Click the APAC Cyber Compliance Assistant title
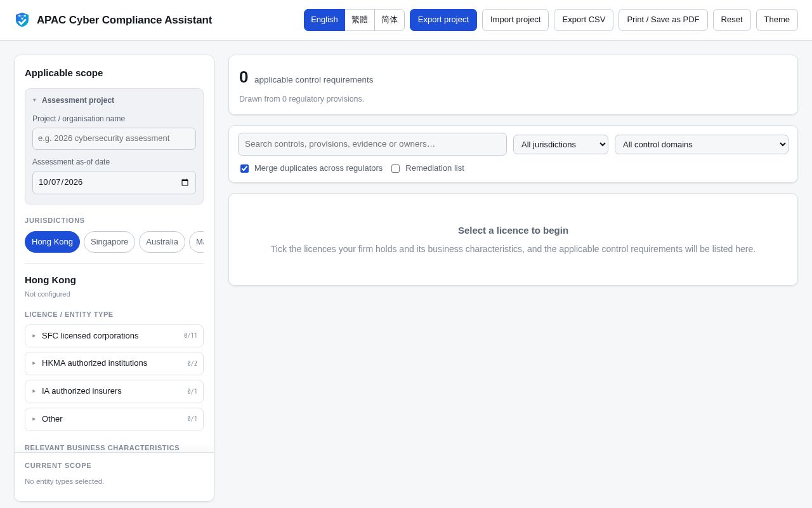This screenshot has height=508, width=812. (x=124, y=20)
